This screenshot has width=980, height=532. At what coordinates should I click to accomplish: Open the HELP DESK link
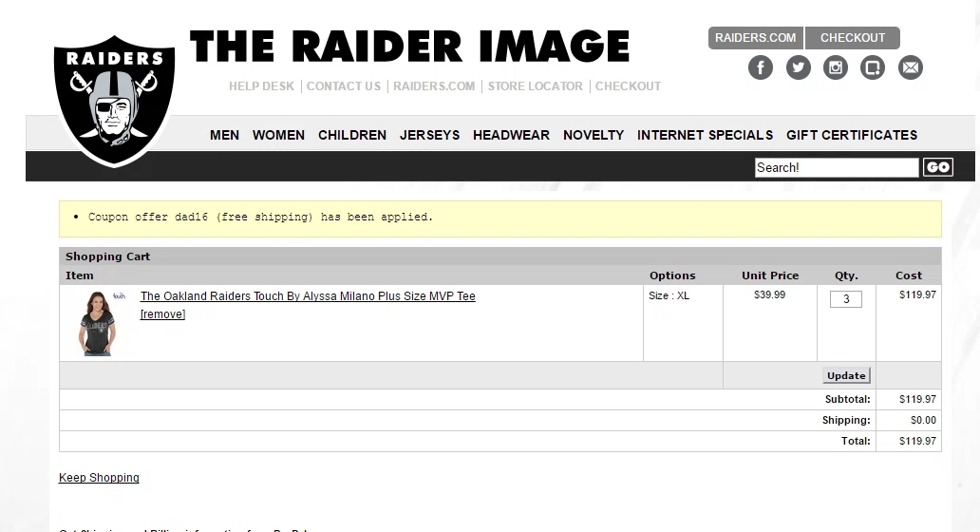(261, 86)
